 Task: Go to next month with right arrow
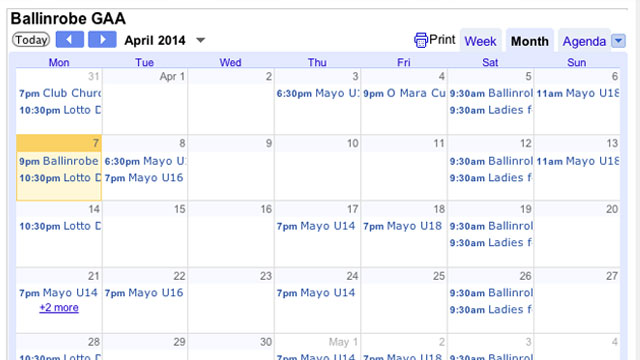click(x=102, y=40)
